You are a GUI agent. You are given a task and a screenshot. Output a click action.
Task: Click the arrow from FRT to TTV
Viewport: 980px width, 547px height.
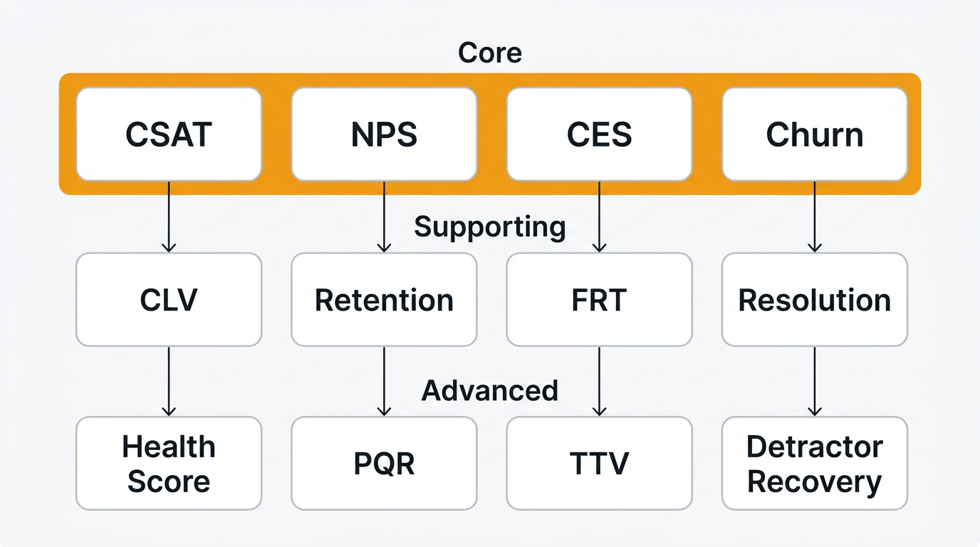[x=599, y=381]
